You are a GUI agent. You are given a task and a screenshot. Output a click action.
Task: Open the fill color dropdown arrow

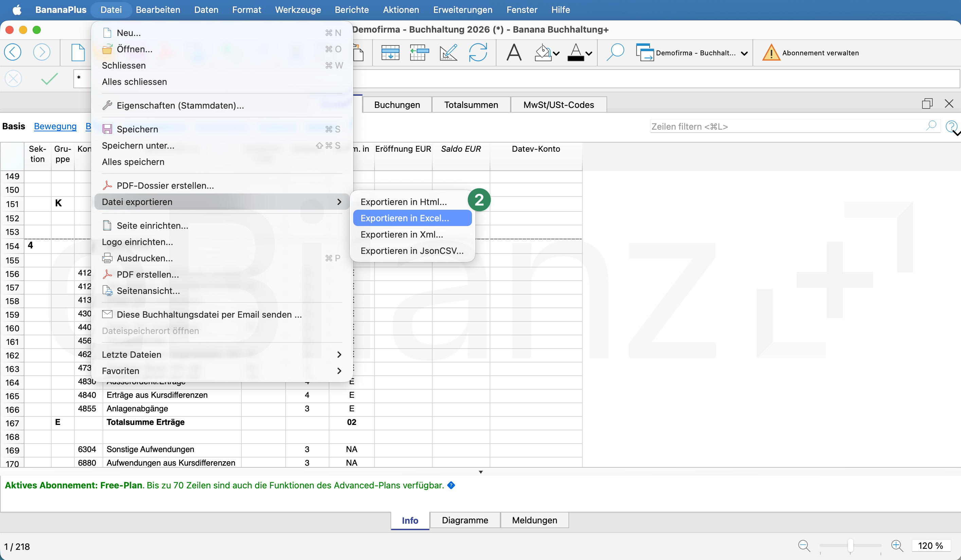pos(556,53)
